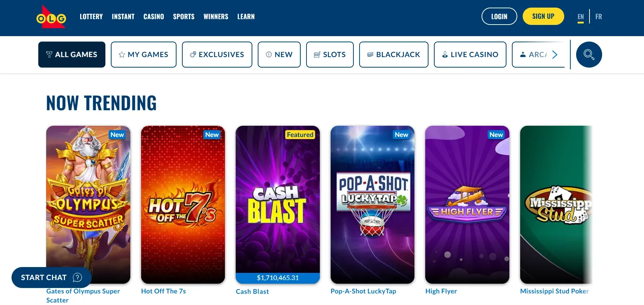Click the trophy icon on All Games
Screen dimensions: 644x305
[49, 55]
